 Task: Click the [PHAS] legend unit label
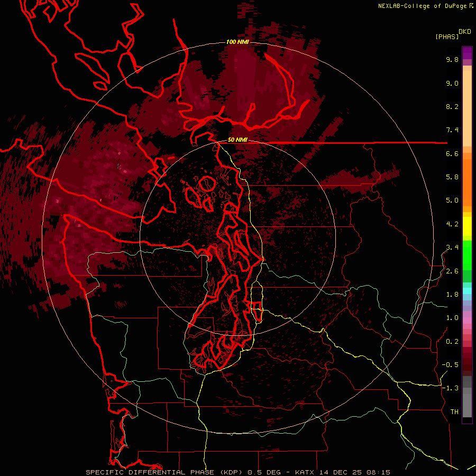tap(447, 36)
